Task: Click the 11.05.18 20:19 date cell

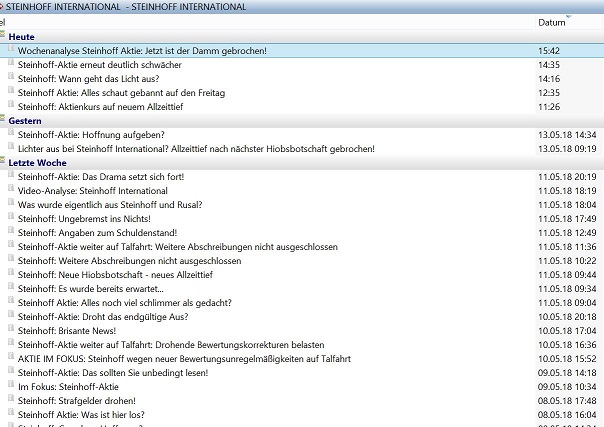Action: click(567, 177)
